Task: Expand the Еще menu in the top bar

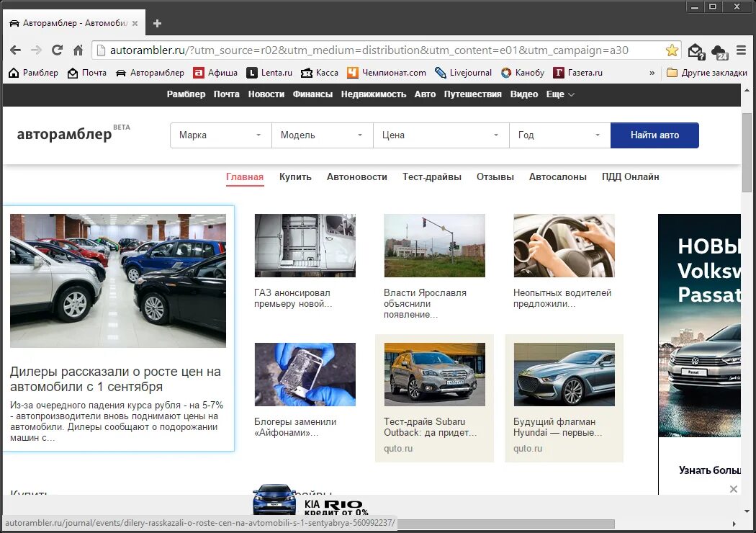Action: pos(560,94)
